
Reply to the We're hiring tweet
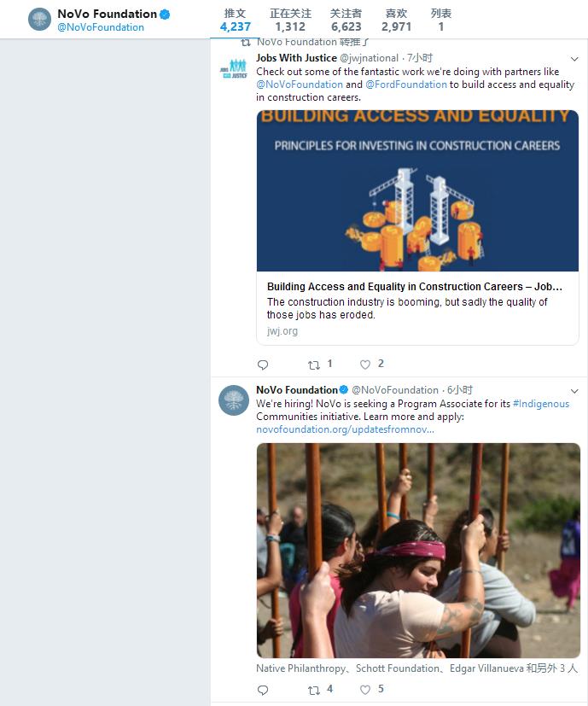(x=263, y=690)
